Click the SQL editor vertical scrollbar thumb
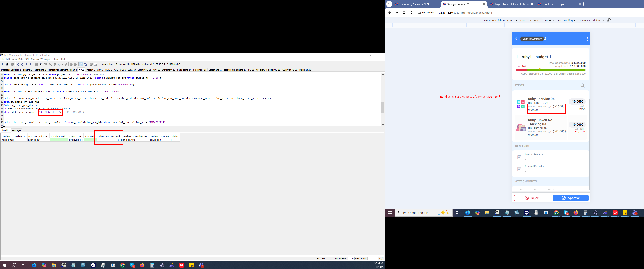Screen dimensions: 644x269 click(383, 108)
